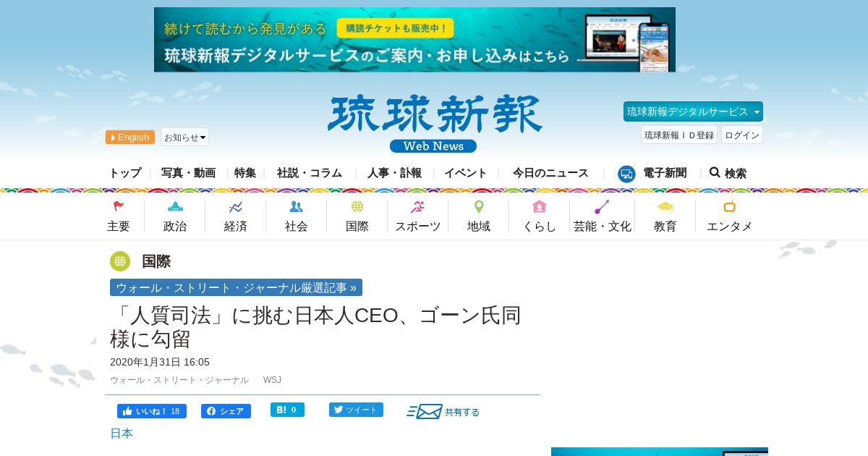Click the 共有する link text

462,412
